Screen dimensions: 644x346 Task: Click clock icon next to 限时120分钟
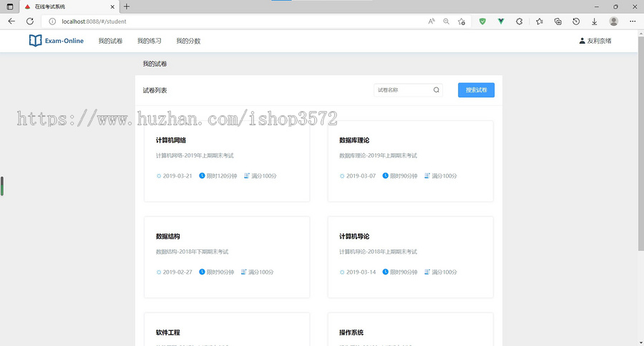[202, 176]
